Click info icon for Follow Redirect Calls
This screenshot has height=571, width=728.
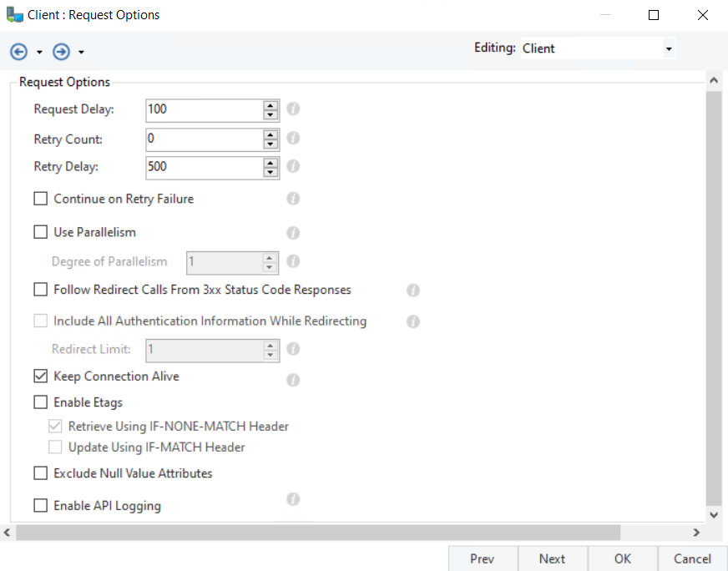tap(412, 291)
